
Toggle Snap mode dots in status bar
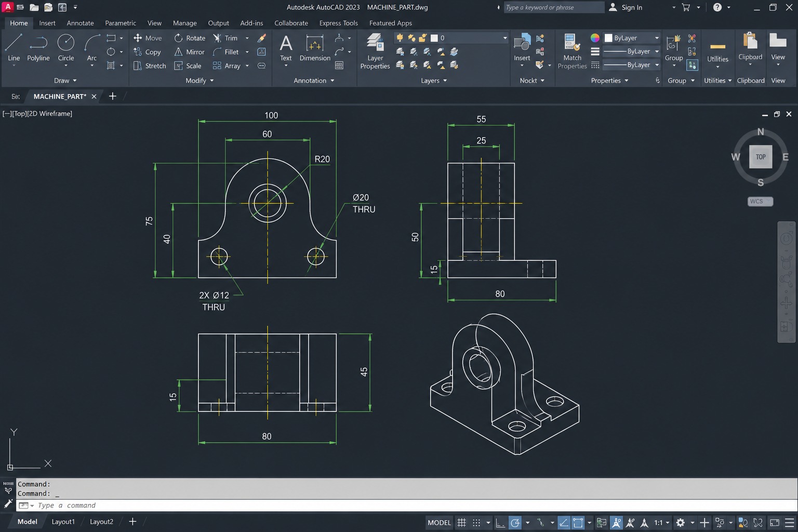pos(476,523)
